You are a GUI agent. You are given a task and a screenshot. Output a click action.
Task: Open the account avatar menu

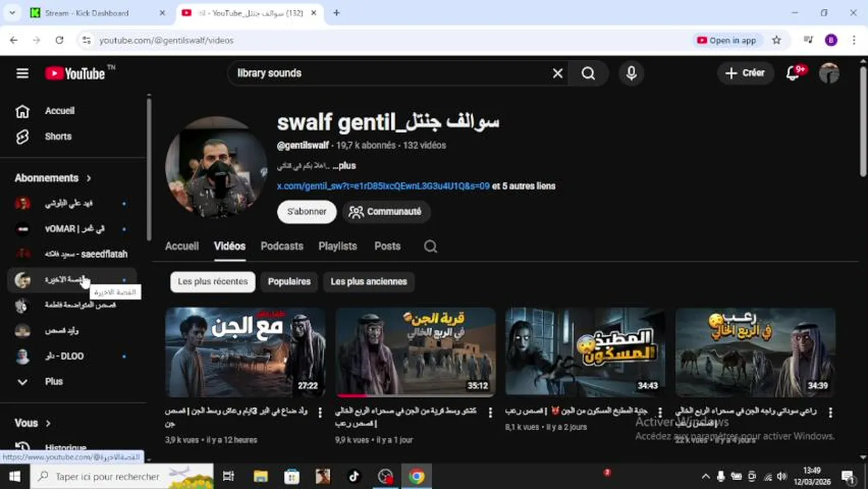point(829,73)
